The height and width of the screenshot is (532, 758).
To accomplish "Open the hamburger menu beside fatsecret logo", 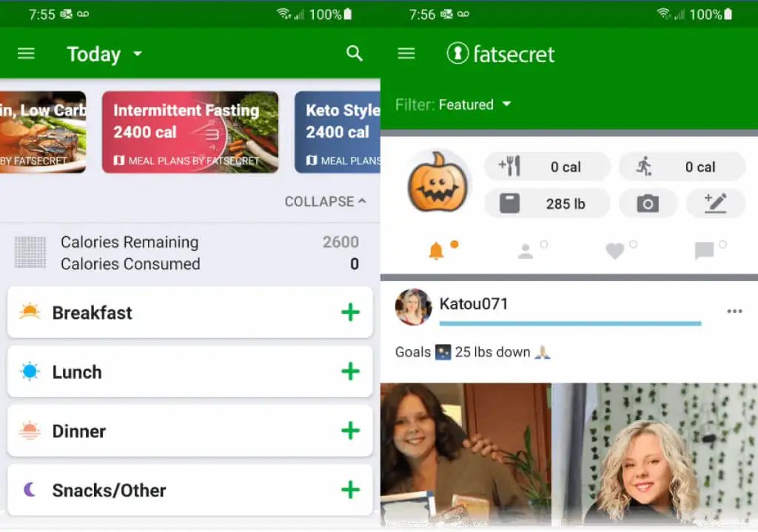I will click(x=406, y=54).
